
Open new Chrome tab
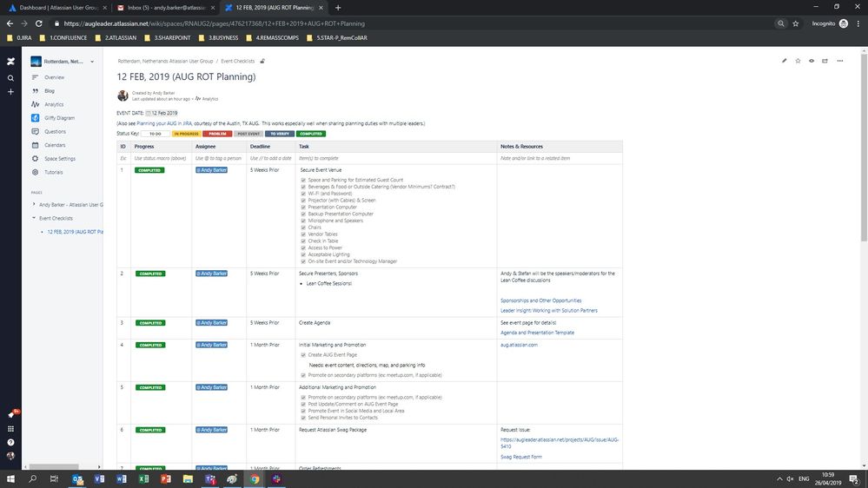coord(338,8)
